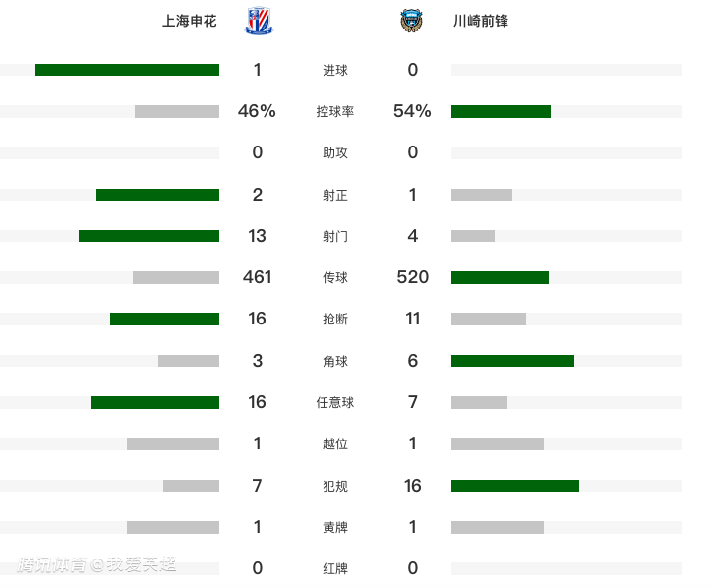
Task: Select the 红牌 stat label
Action: point(335,568)
